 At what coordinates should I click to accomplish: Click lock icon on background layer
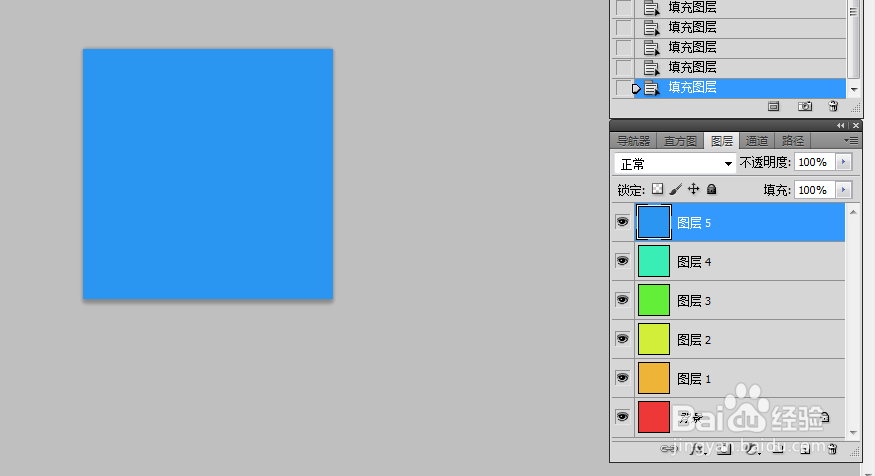(825, 417)
